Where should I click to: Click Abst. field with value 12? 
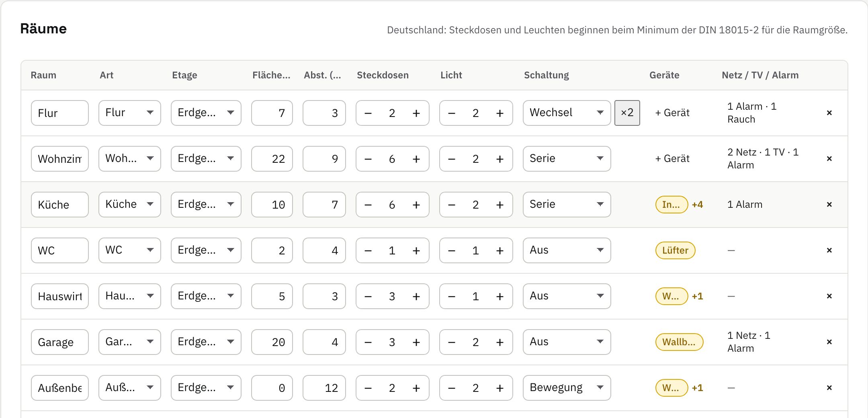tap(324, 388)
